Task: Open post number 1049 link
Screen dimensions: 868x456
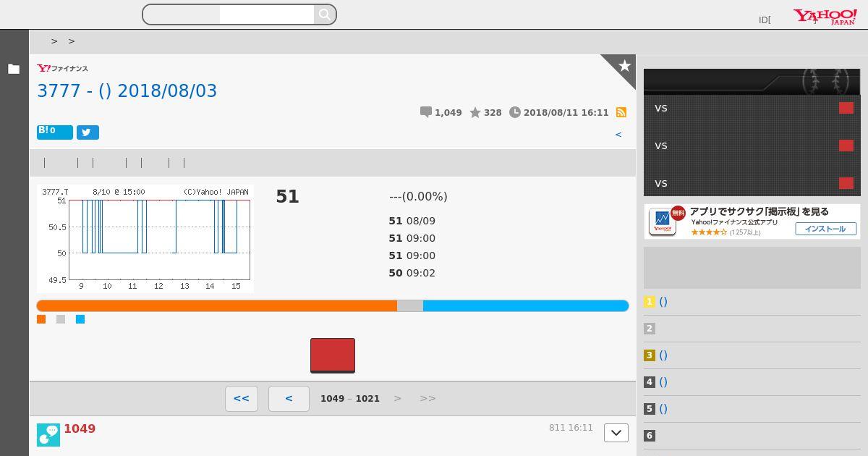Action: point(80,428)
